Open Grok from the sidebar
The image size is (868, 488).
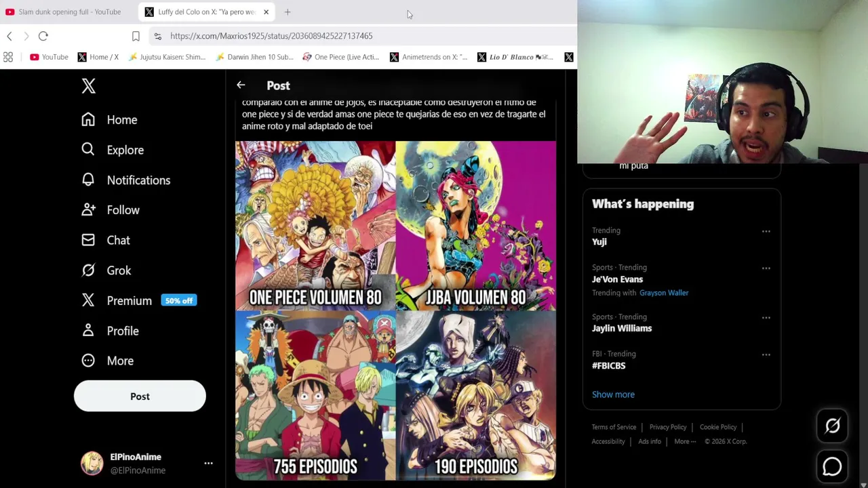pyautogui.click(x=106, y=270)
